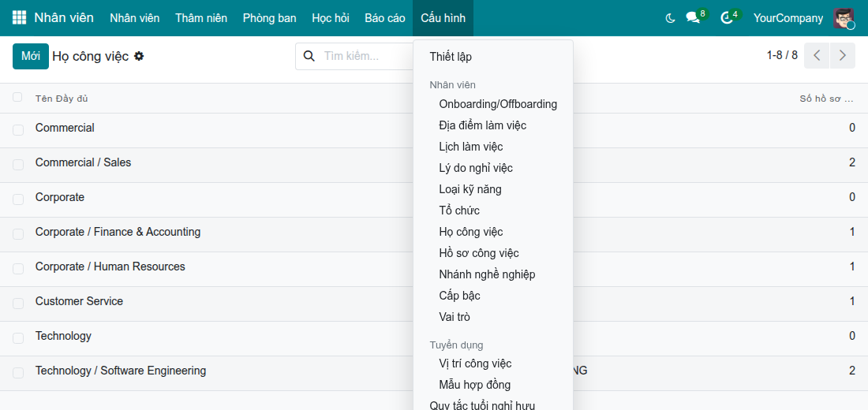
Task: Toggle dark mode moon icon
Action: click(670, 18)
